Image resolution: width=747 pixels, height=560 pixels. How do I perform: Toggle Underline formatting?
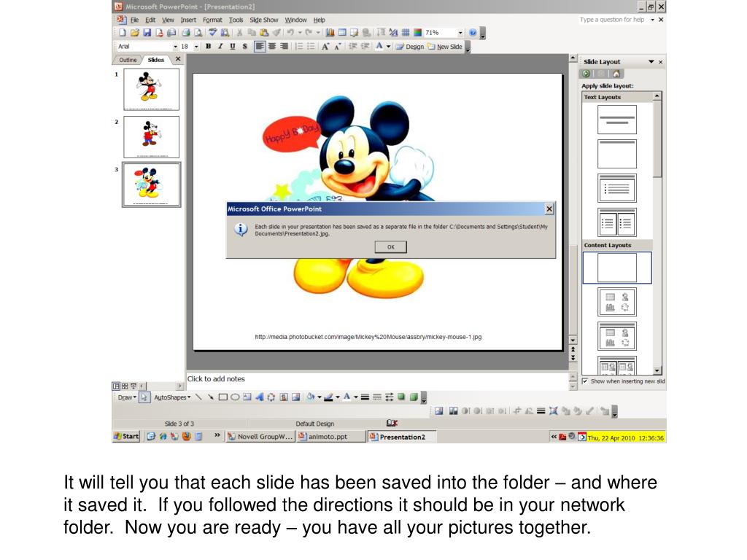point(233,46)
